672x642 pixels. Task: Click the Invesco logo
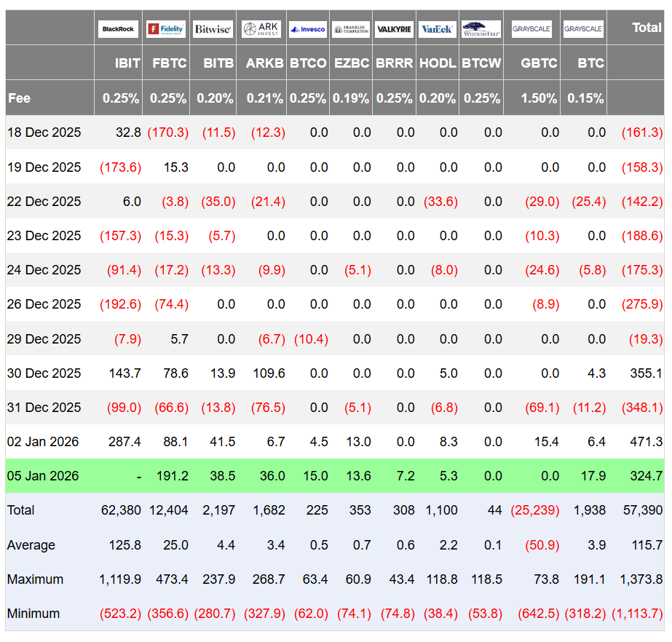pyautogui.click(x=308, y=28)
